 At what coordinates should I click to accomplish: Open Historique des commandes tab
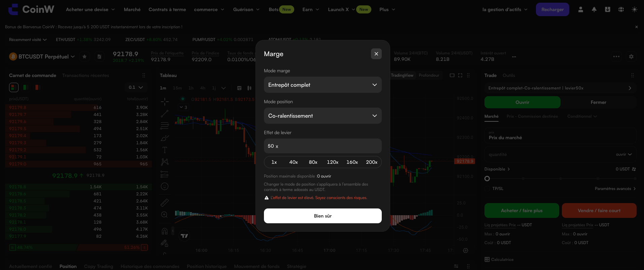(150, 266)
